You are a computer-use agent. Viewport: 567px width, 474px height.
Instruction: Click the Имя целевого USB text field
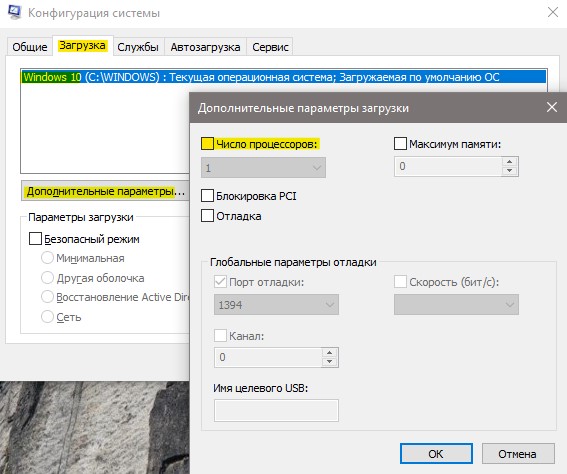(x=276, y=410)
